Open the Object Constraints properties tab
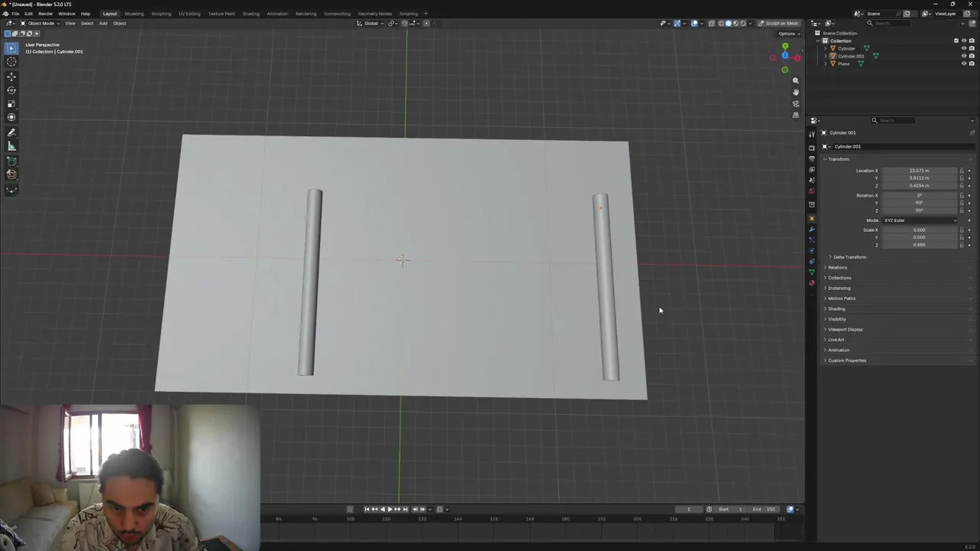The width and height of the screenshot is (980, 551). click(x=812, y=261)
